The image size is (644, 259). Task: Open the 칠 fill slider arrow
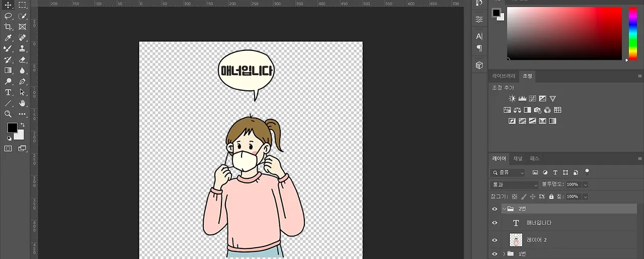coord(585,197)
